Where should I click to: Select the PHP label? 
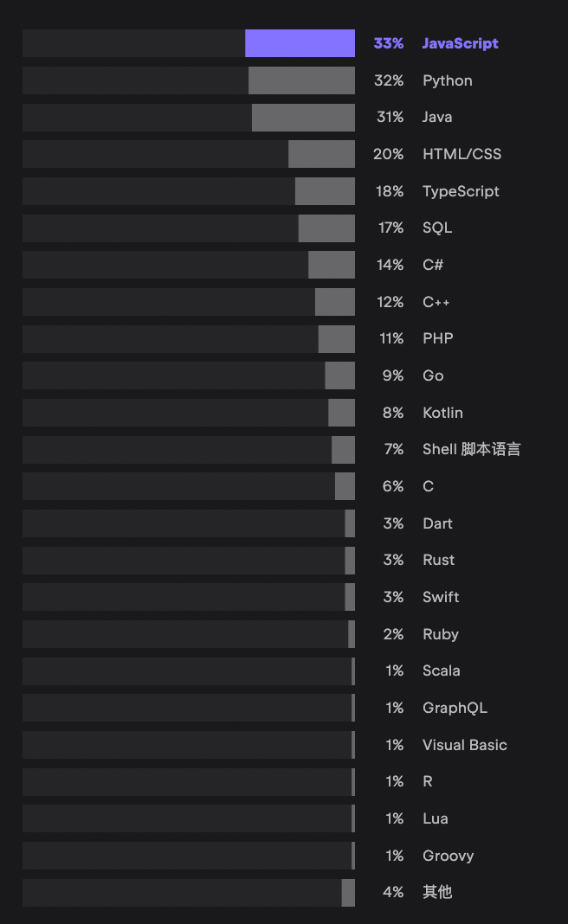(437, 338)
